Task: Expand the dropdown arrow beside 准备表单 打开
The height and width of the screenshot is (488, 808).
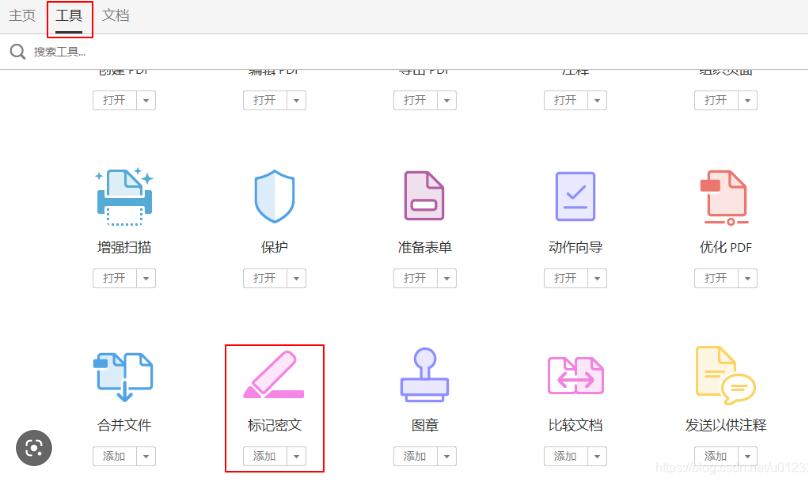Action: (447, 278)
